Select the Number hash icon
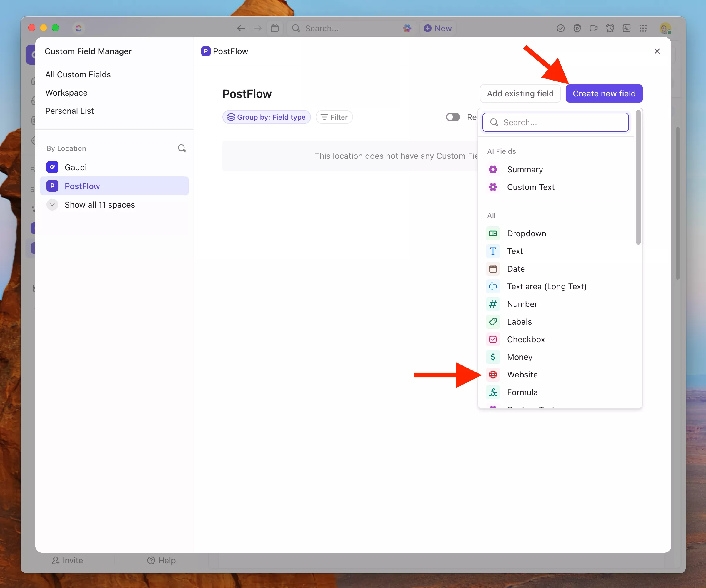 pyautogui.click(x=493, y=304)
